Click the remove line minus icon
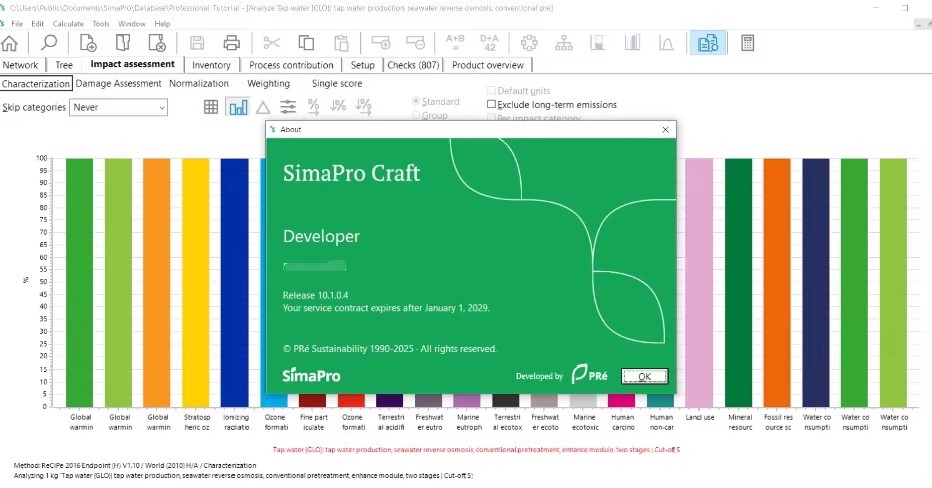 point(415,43)
